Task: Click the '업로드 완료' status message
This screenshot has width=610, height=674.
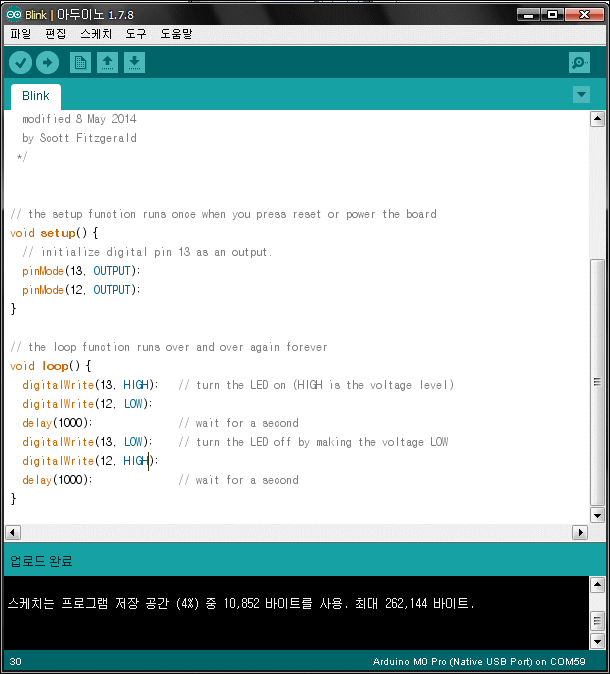Action: (41, 561)
